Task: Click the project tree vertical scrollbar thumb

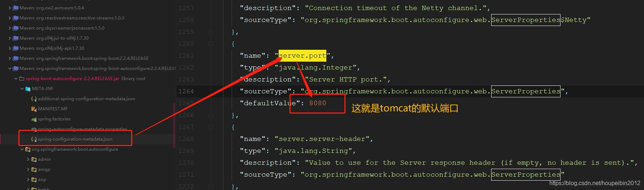Action: (x=174, y=125)
